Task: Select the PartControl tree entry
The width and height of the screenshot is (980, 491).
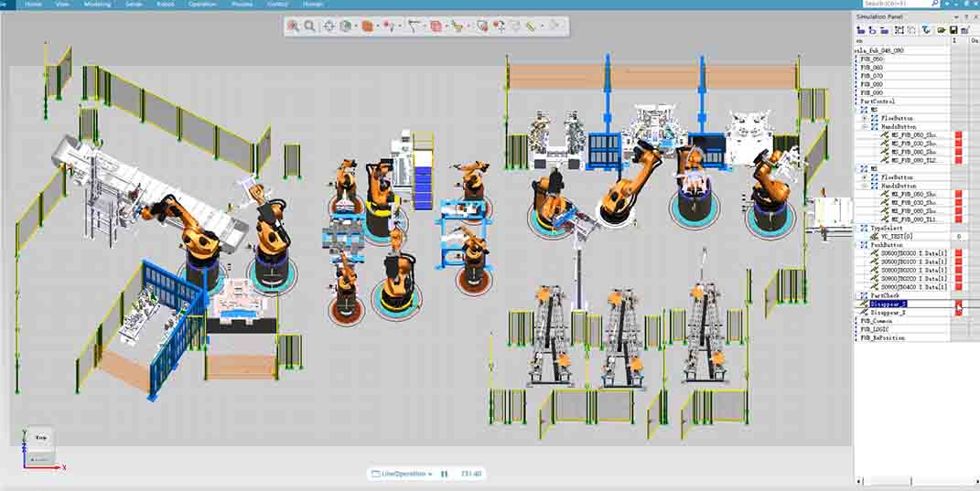Action: [x=878, y=101]
